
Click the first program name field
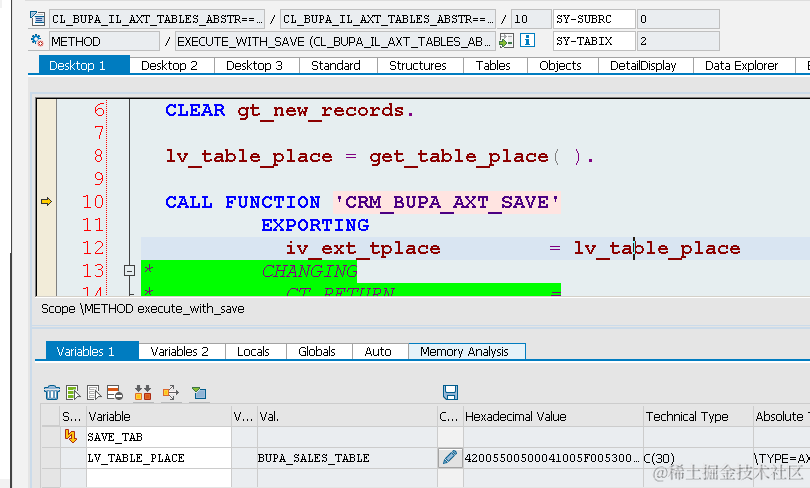pos(157,19)
